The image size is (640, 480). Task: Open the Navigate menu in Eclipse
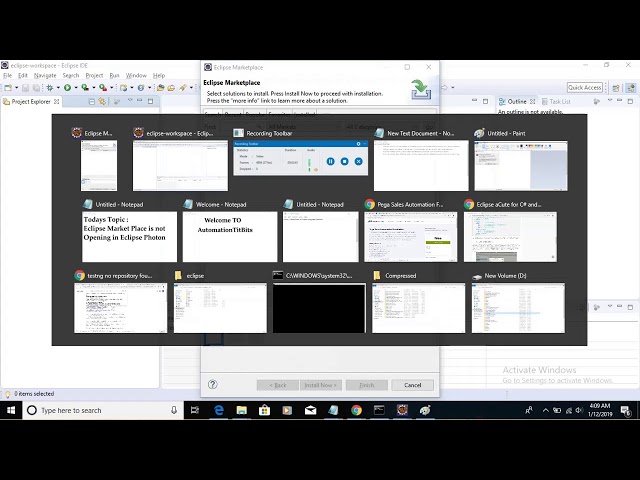click(x=45, y=76)
